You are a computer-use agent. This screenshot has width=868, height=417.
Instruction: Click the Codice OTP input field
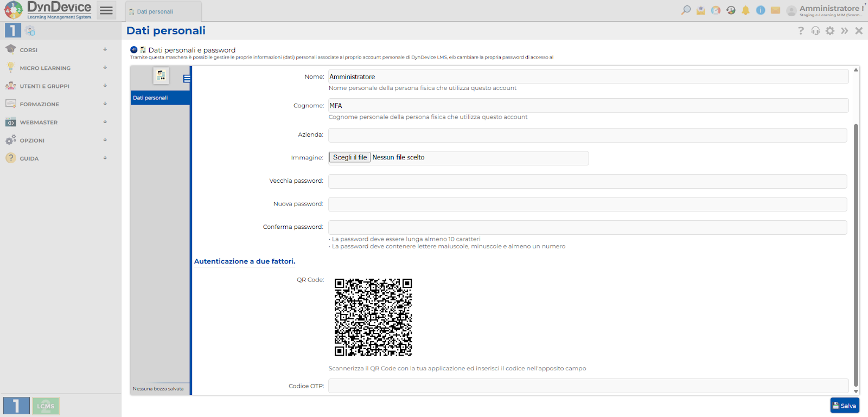(588, 386)
